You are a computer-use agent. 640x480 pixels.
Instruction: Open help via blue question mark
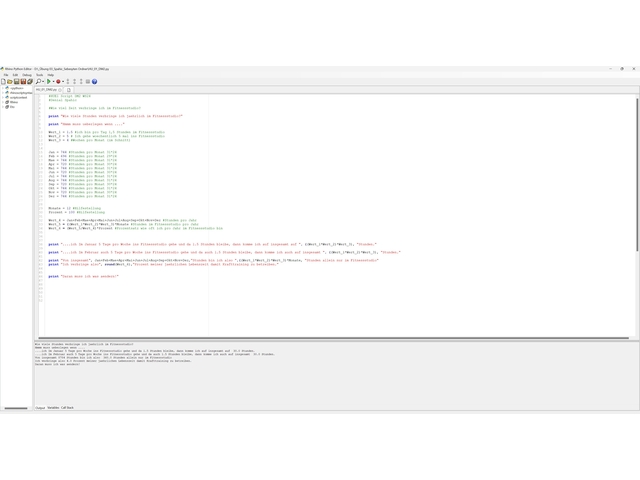tap(94, 82)
